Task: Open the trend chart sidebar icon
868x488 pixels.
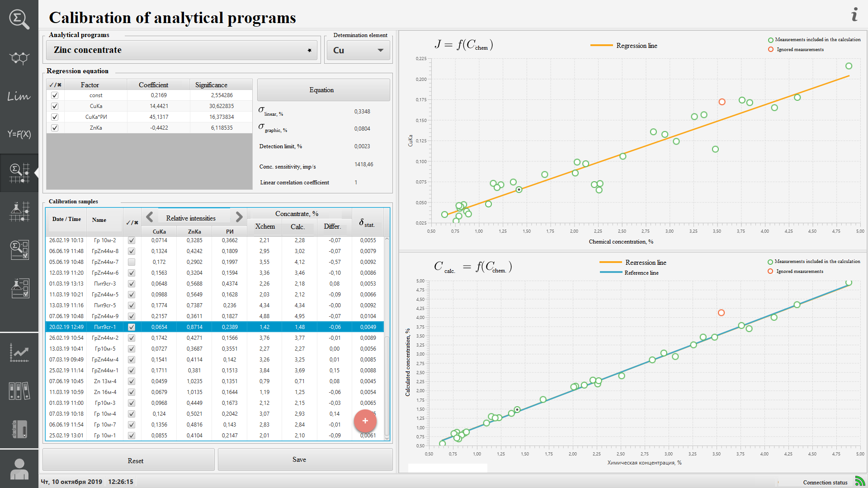Action: tap(19, 352)
